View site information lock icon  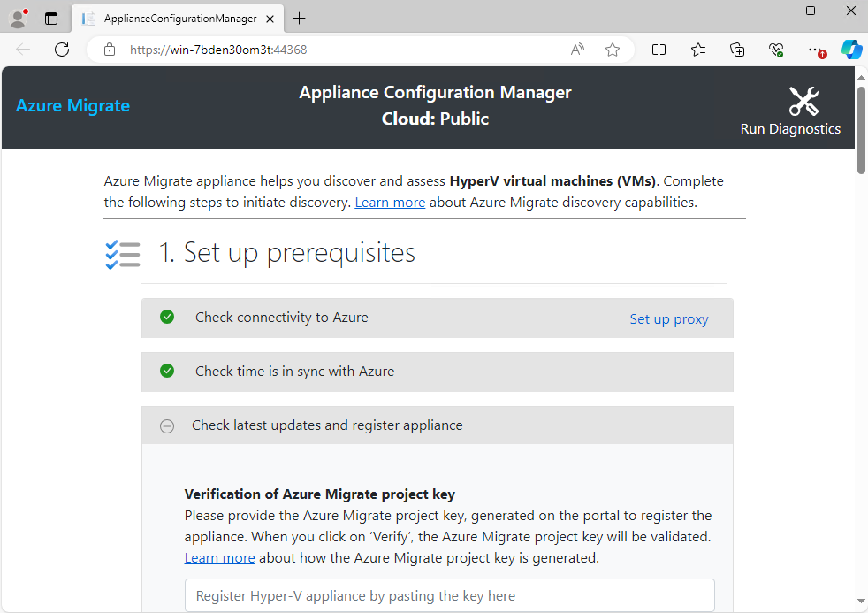[110, 50]
